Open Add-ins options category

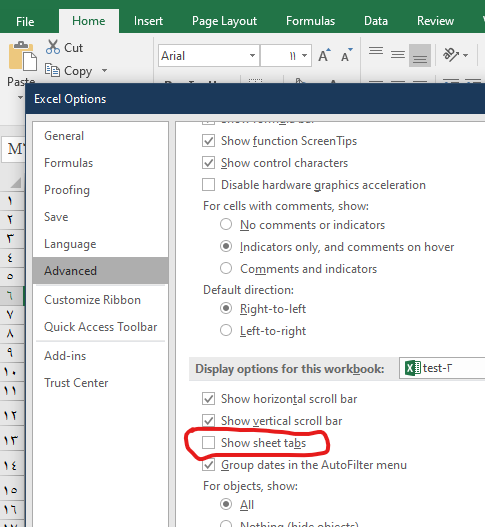coord(100,356)
